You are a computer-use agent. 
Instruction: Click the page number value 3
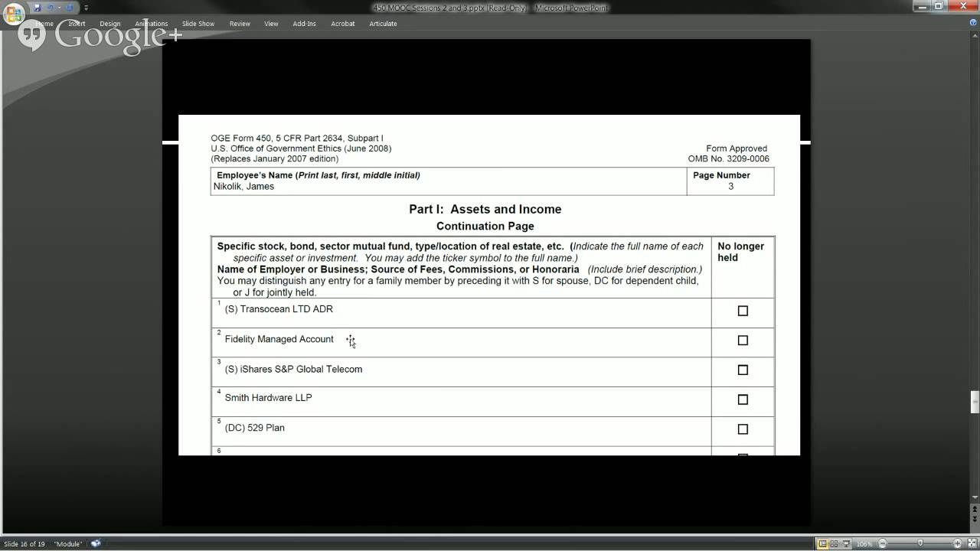click(x=730, y=186)
